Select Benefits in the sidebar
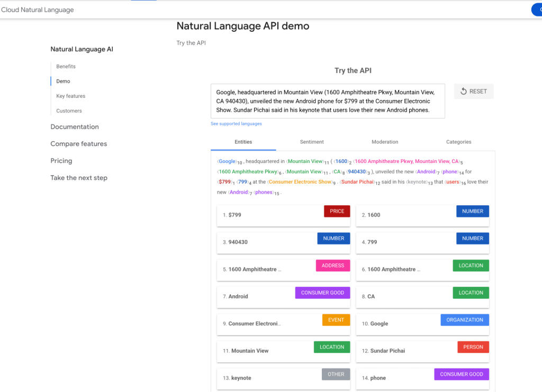The height and width of the screenshot is (392, 542). [66, 66]
